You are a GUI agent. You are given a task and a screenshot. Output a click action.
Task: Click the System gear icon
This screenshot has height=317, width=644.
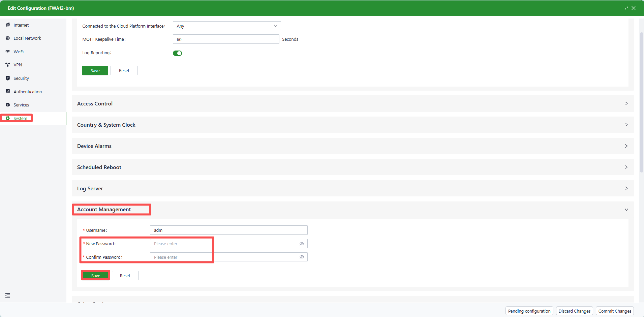8,118
